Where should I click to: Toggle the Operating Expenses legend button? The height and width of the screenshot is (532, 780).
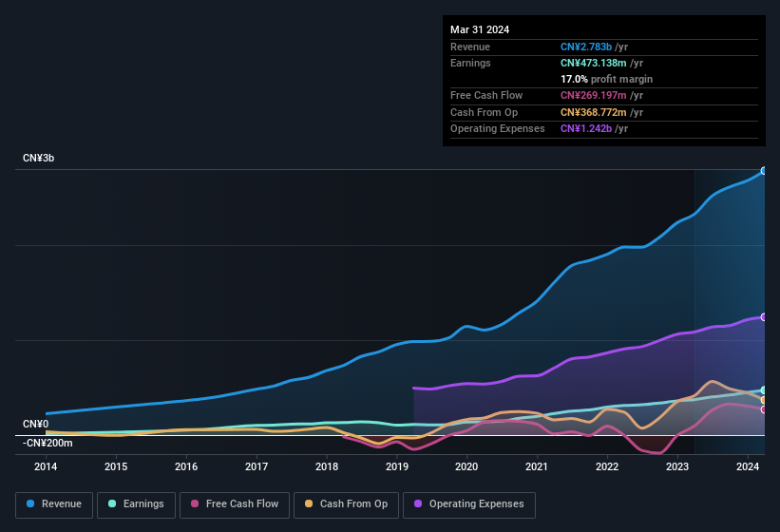[x=469, y=505]
